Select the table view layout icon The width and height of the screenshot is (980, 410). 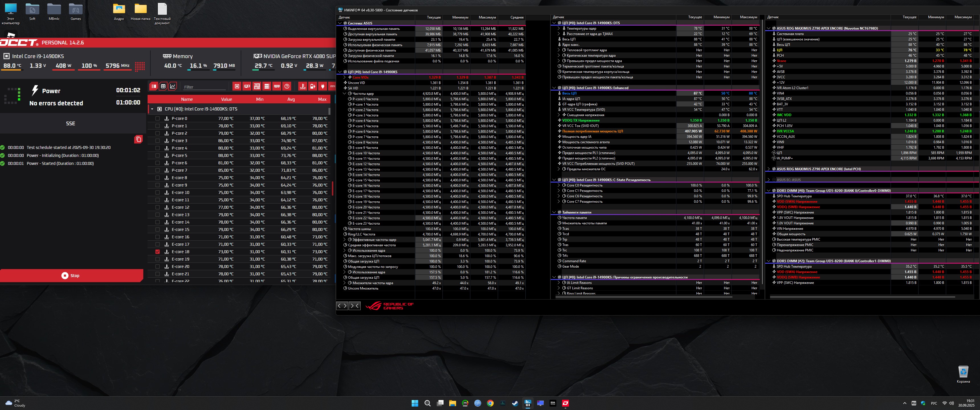(163, 86)
